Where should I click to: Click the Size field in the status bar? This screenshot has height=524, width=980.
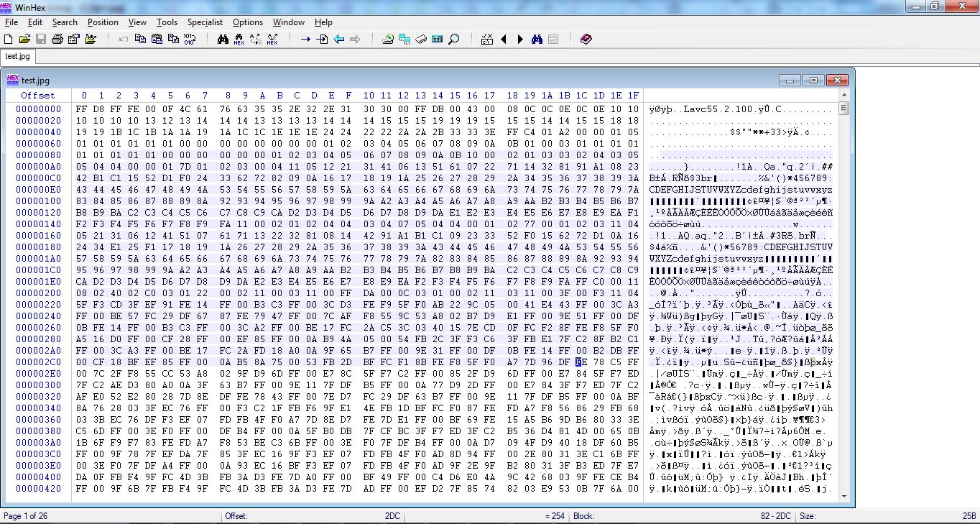[887, 516]
